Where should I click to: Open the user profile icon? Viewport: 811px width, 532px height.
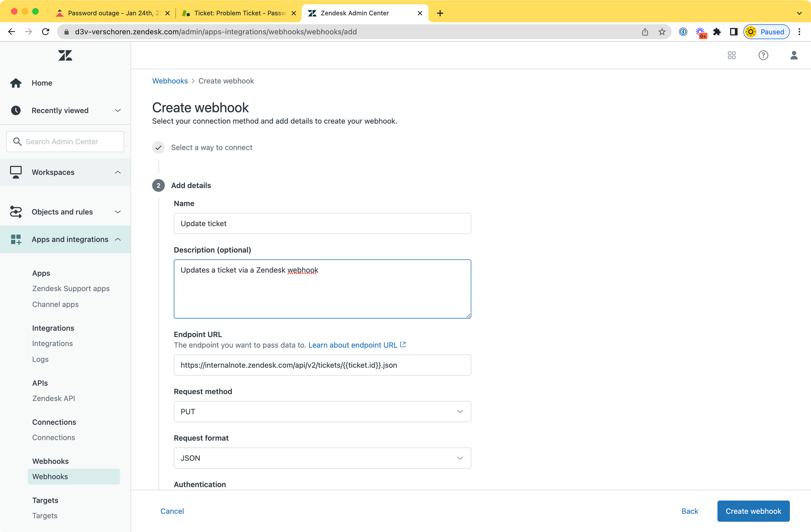pyautogui.click(x=794, y=56)
